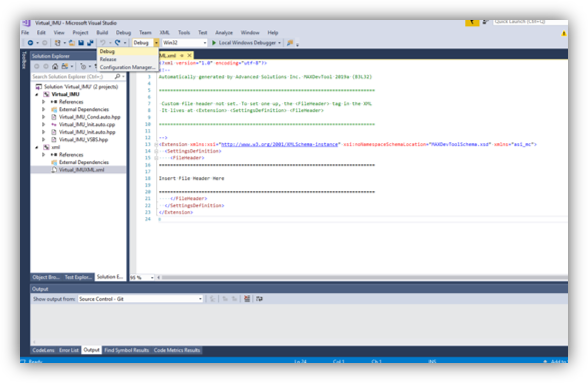The width and height of the screenshot is (588, 383).
Task: Switch to the Test Explorer tab
Action: click(78, 277)
